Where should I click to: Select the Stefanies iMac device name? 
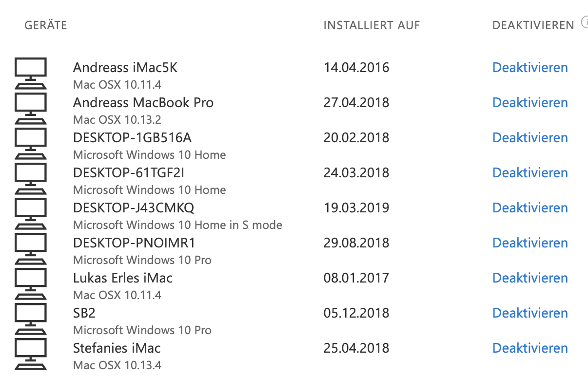pyautogui.click(x=117, y=348)
